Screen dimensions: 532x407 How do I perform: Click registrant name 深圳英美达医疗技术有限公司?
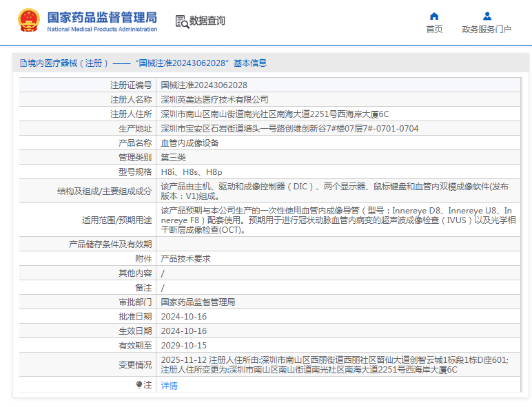click(214, 100)
